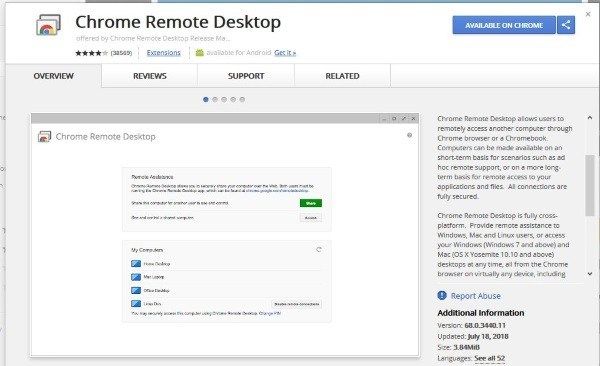
Task: Select the Overview tab
Action: coord(54,76)
